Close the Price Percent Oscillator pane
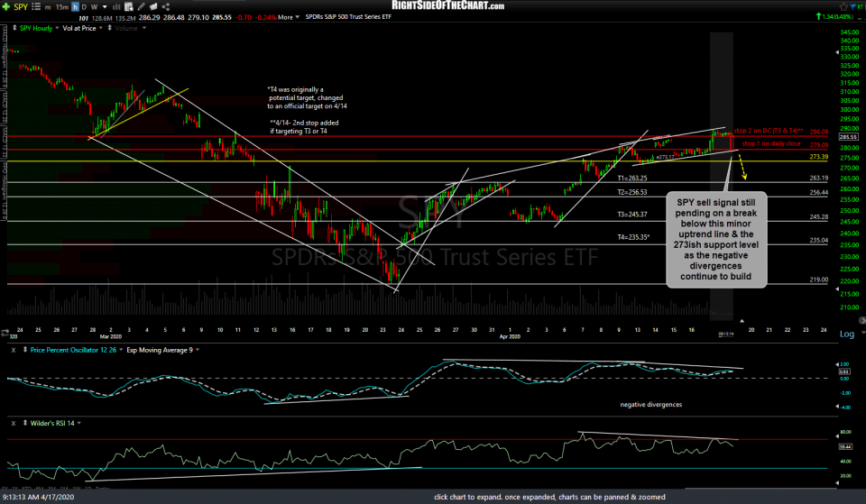The height and width of the screenshot is (504, 866). click(14, 350)
